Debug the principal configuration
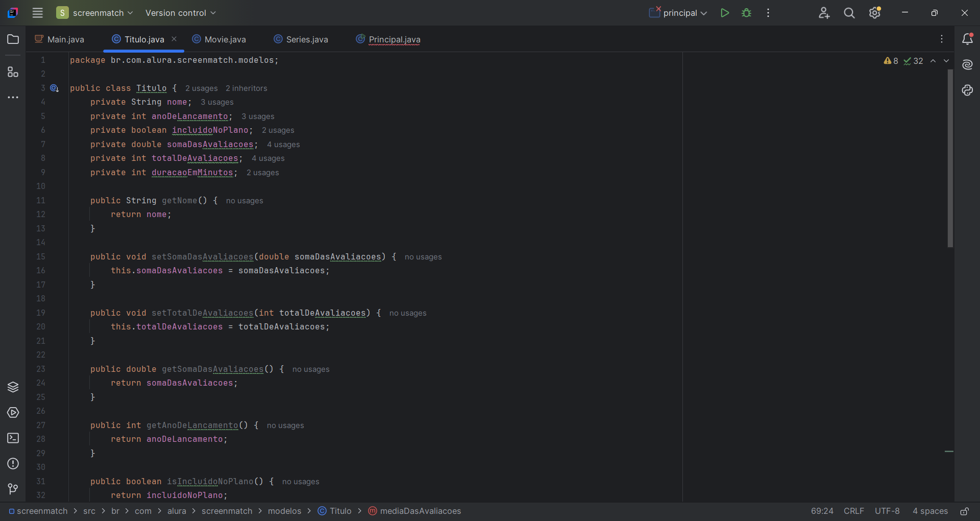The image size is (980, 521). pyautogui.click(x=746, y=13)
